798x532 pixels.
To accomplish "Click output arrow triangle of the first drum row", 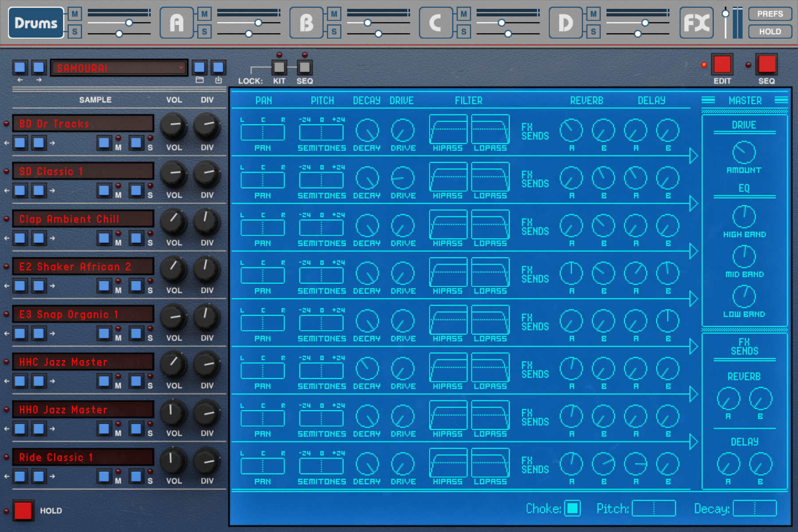I will pos(694,156).
